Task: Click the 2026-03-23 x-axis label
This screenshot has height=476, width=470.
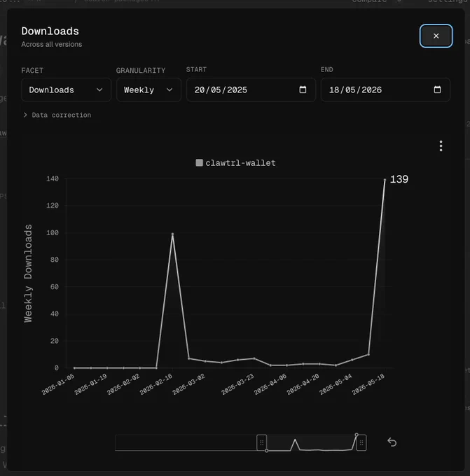Action: click(x=237, y=384)
